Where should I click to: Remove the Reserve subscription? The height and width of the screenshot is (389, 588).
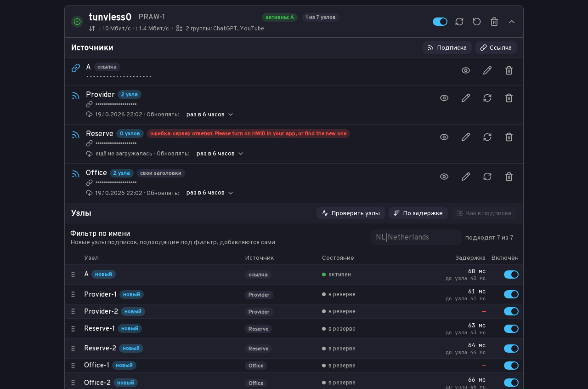click(509, 137)
